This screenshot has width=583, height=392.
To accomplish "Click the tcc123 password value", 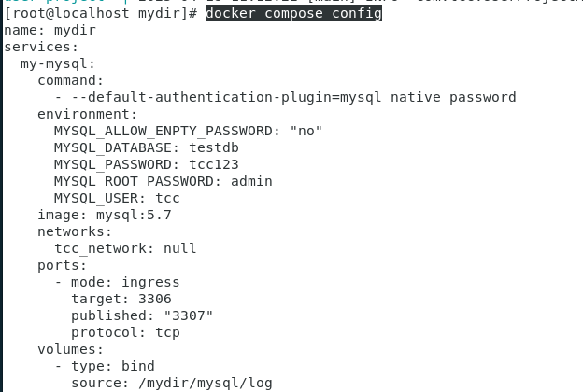I will [x=214, y=164].
